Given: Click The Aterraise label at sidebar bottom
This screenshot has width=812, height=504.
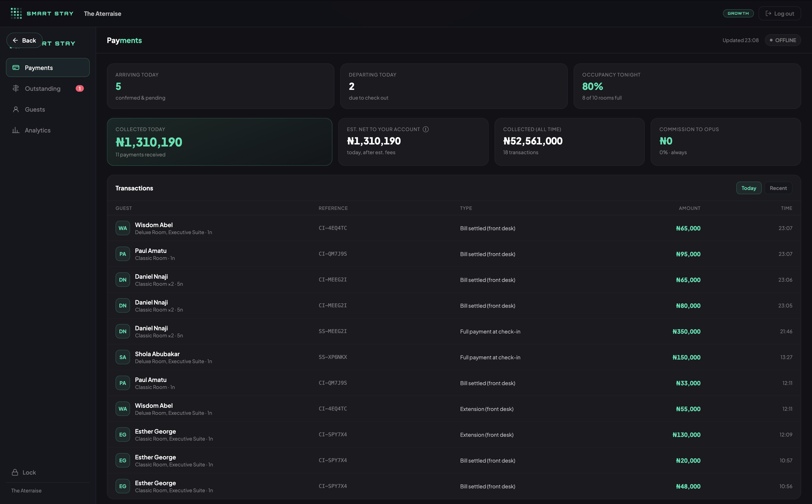Looking at the screenshot, I should [x=26, y=490].
